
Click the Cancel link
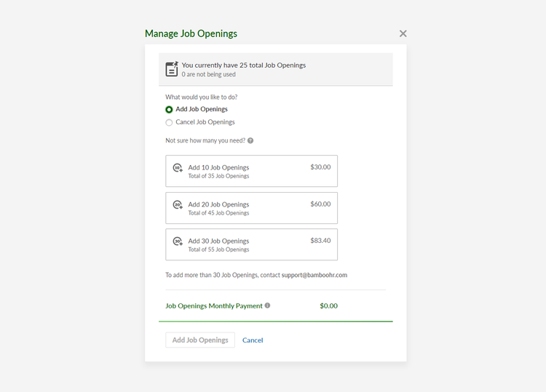[x=253, y=340]
